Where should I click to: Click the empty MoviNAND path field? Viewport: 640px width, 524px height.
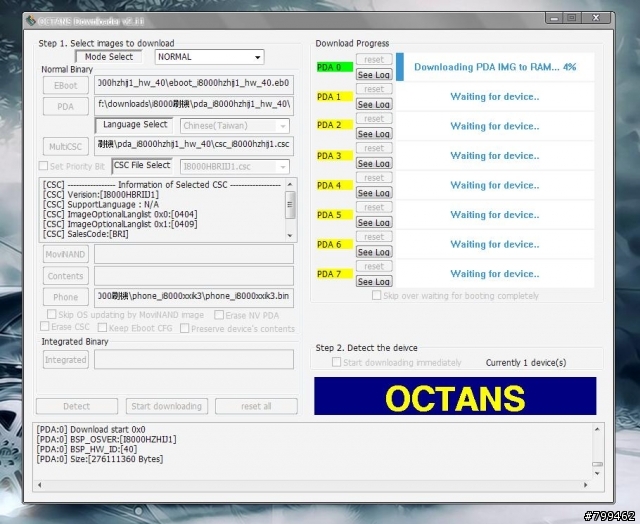[x=194, y=254]
